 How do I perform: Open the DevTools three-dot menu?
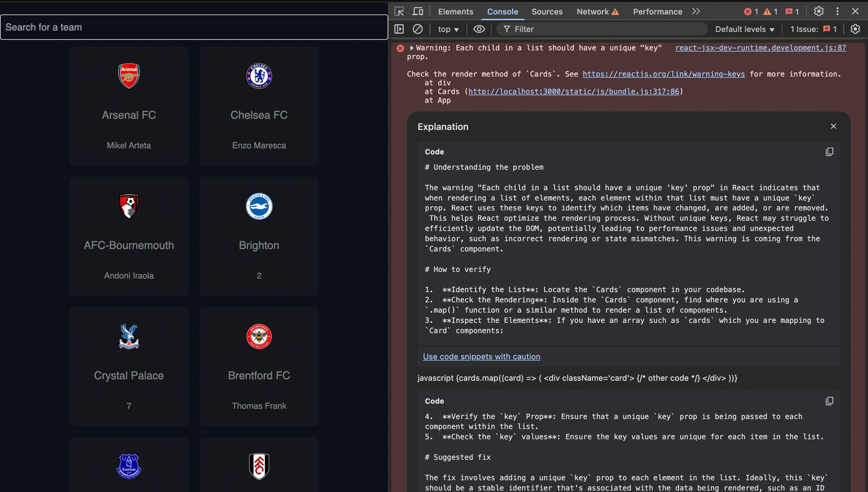click(837, 11)
